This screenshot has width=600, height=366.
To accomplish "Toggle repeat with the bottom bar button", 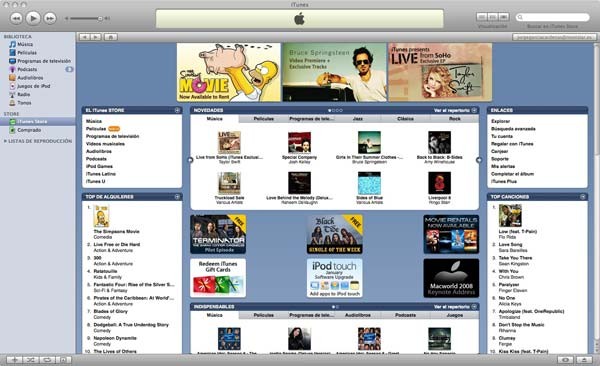I will pyautogui.click(x=47, y=360).
